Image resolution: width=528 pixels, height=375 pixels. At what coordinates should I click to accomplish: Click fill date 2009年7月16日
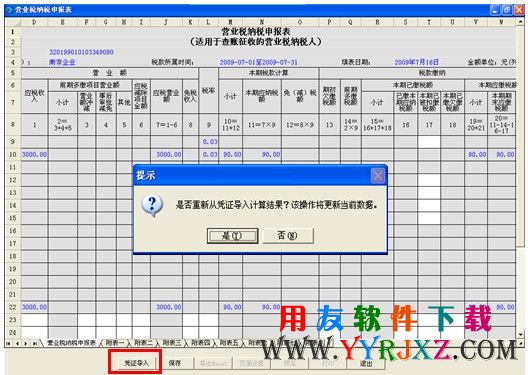(417, 62)
